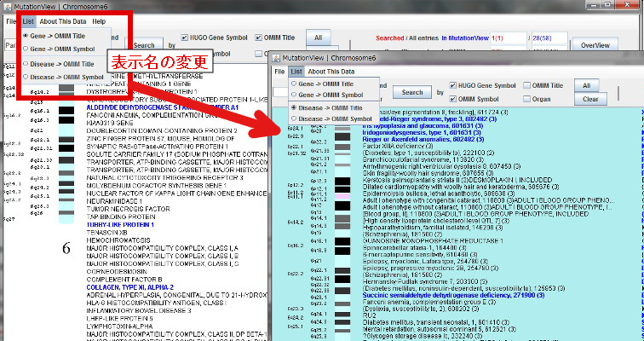Open the Help menu in the back window

tap(100, 20)
